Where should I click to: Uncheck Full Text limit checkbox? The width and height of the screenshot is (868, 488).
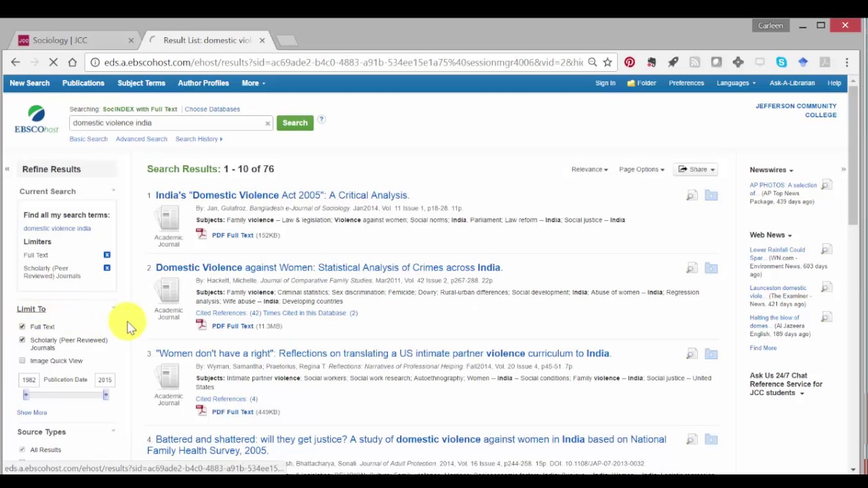click(x=22, y=327)
